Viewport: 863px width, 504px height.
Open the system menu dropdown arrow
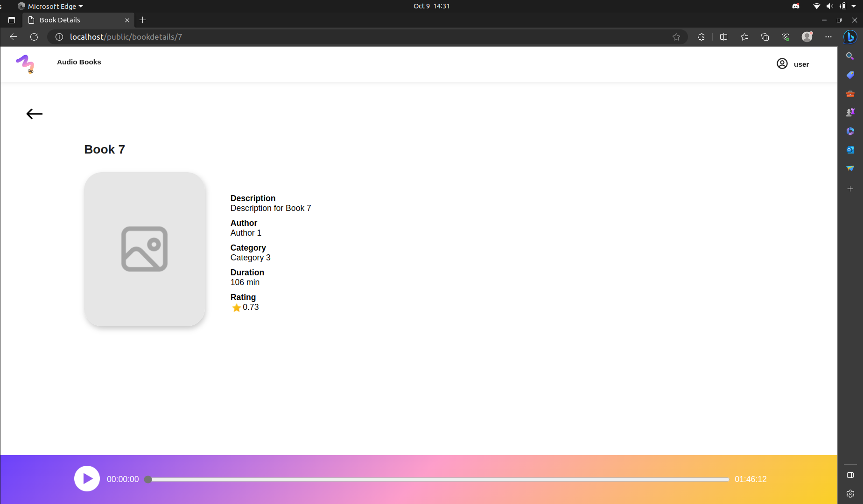854,6
